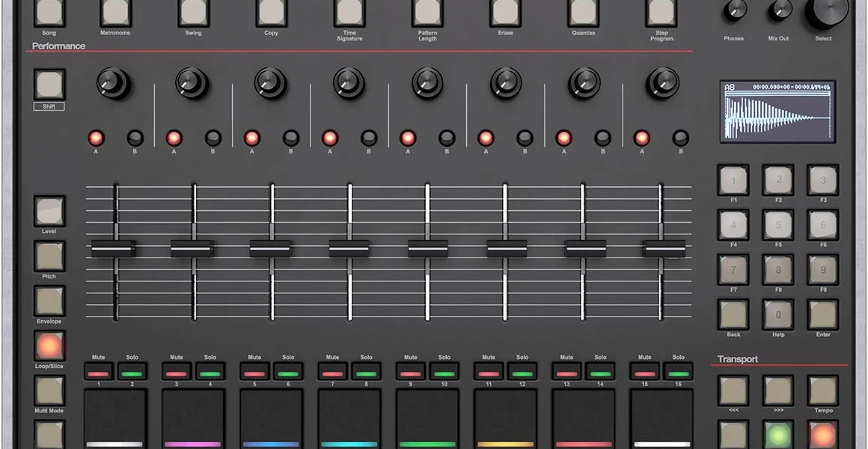868x449 pixels.
Task: Select the Envelope mode button
Action: 49,301
